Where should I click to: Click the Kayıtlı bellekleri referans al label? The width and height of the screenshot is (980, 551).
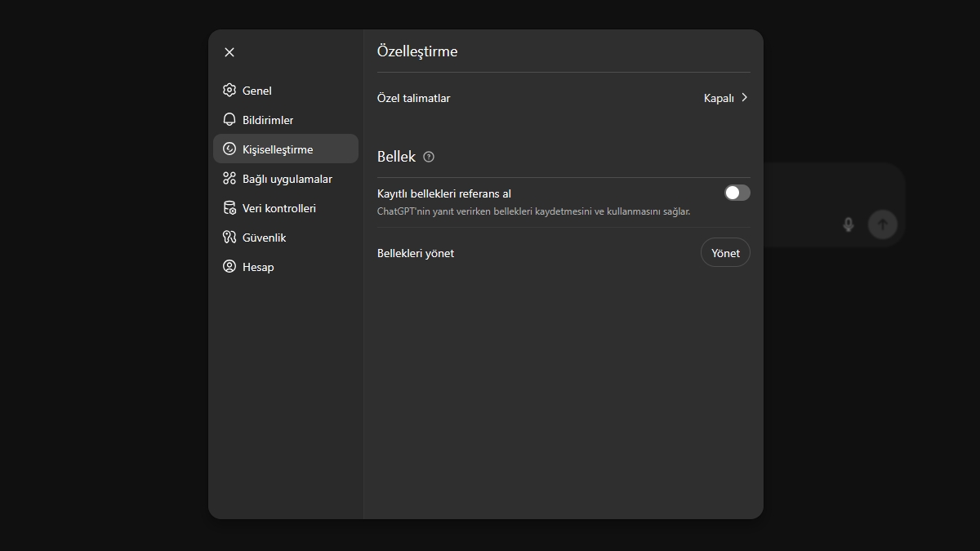pos(444,193)
